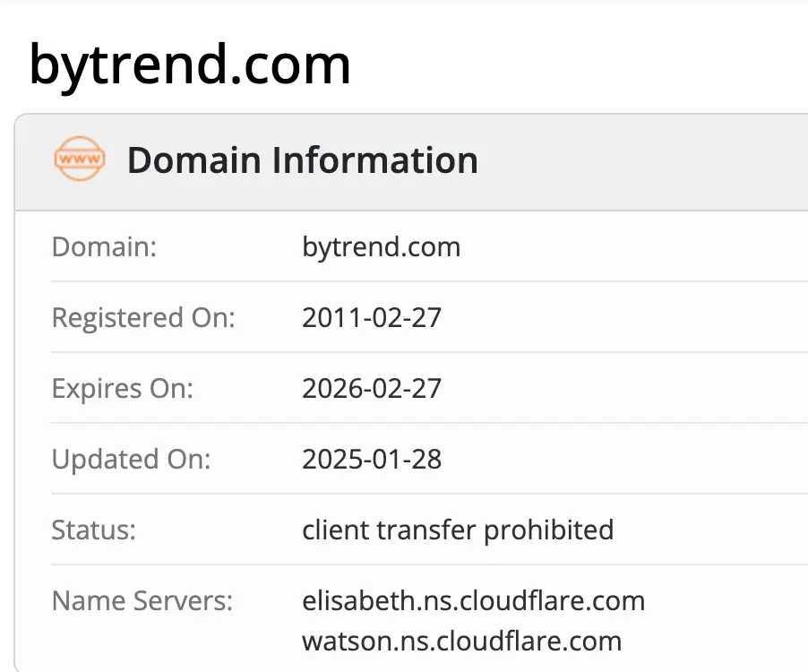
Task: Click the word 'Information' in panel heading
Action: 375,160
